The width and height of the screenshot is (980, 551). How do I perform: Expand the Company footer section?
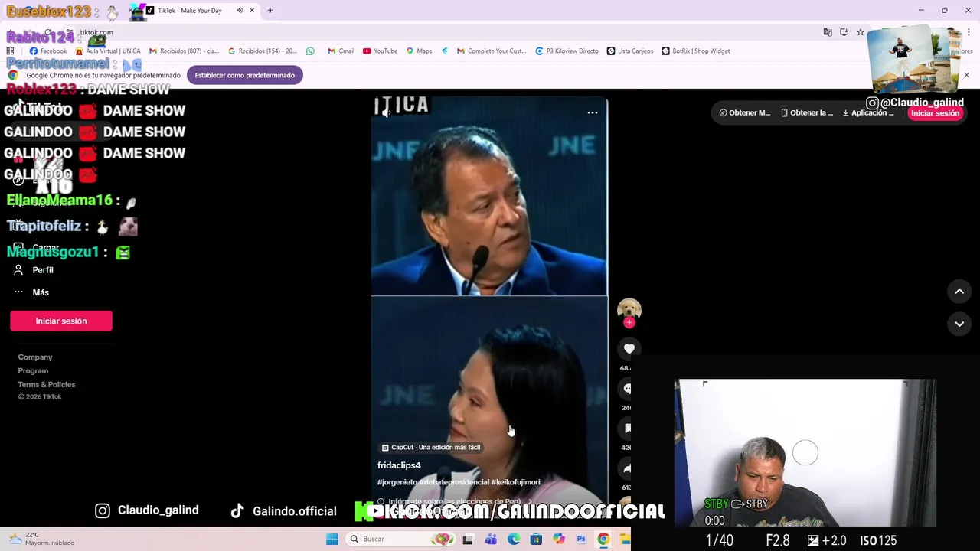point(35,357)
